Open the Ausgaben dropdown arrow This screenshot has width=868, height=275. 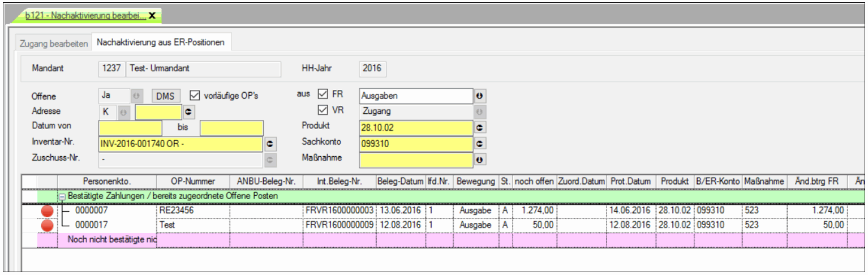[x=479, y=96]
